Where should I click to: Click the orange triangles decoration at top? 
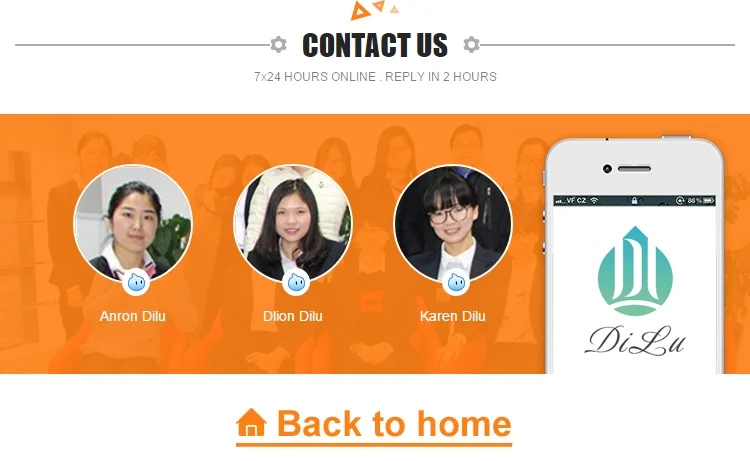coord(374,10)
